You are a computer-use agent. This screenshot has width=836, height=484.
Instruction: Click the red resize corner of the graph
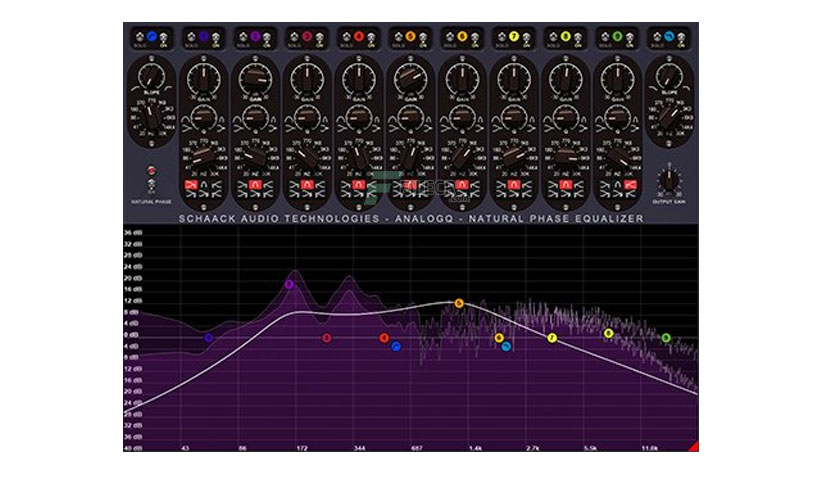694,447
